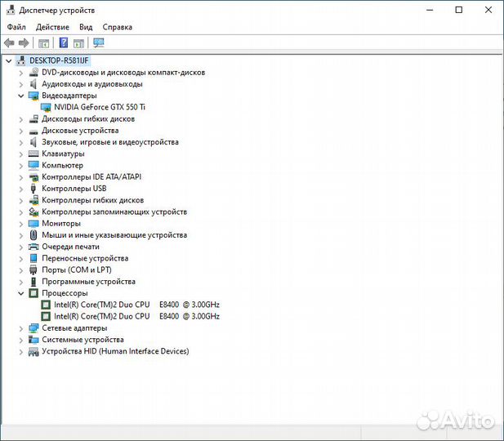Open the Help toolbar icon with question mark

[x=64, y=42]
